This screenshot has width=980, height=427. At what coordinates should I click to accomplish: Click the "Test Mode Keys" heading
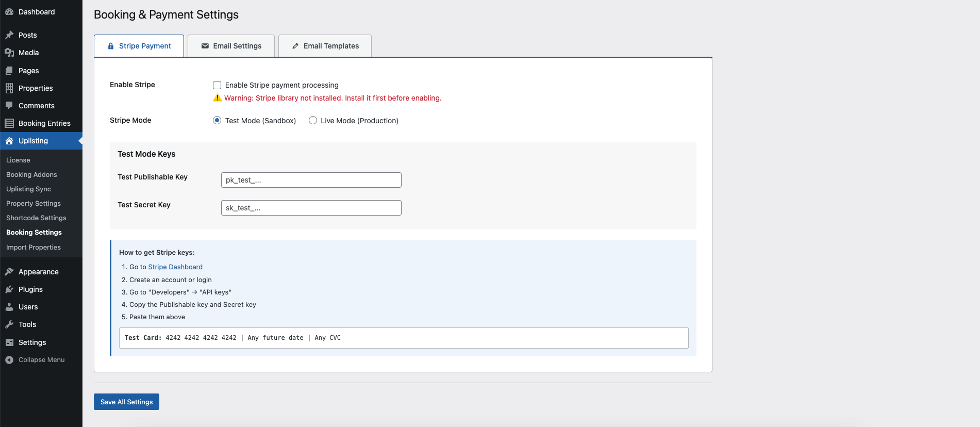tap(146, 154)
